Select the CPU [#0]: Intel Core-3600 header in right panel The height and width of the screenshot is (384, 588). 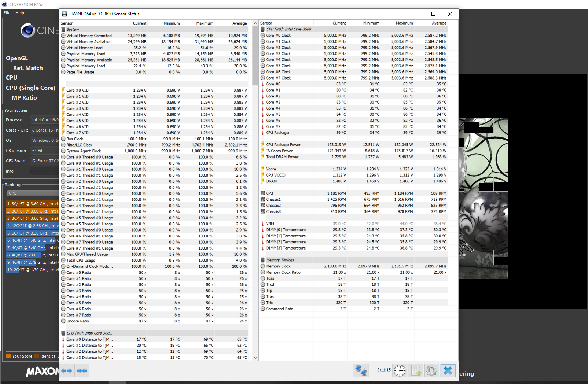pyautogui.click(x=355, y=29)
